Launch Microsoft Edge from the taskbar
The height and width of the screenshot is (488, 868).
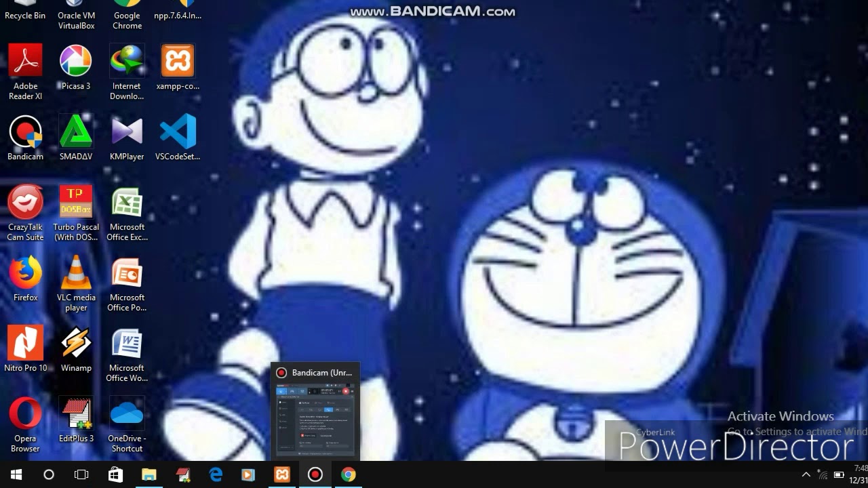(215, 474)
